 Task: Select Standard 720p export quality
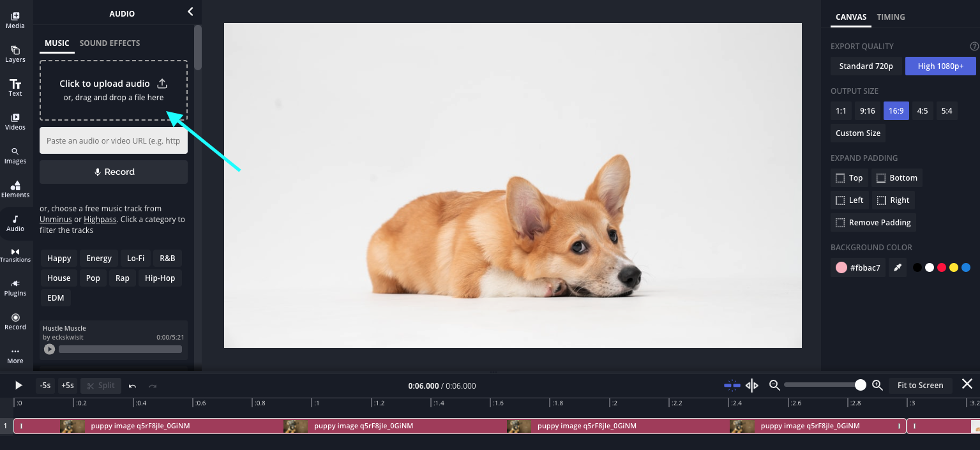pos(866,66)
